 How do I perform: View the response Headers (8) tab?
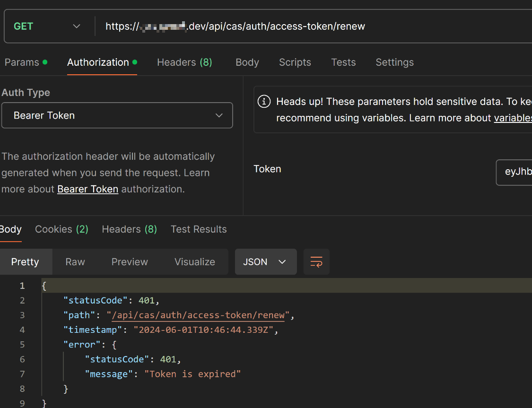point(129,229)
